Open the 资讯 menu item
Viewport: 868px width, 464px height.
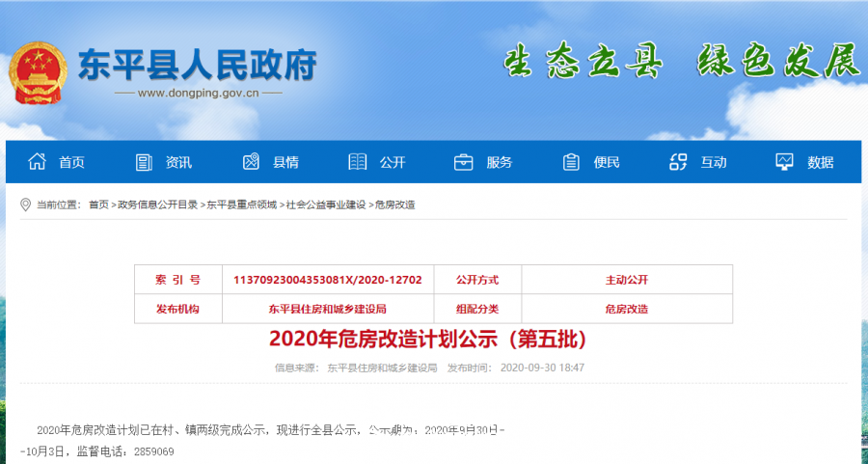pyautogui.click(x=178, y=162)
